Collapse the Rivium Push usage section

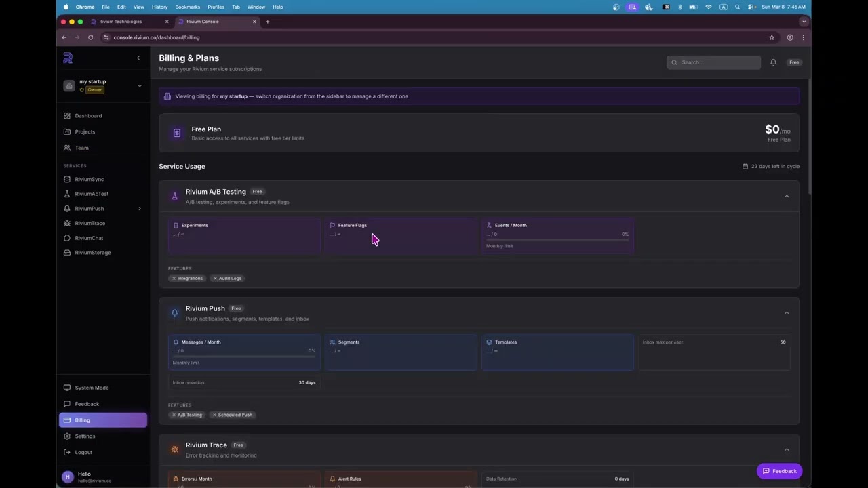[787, 313]
